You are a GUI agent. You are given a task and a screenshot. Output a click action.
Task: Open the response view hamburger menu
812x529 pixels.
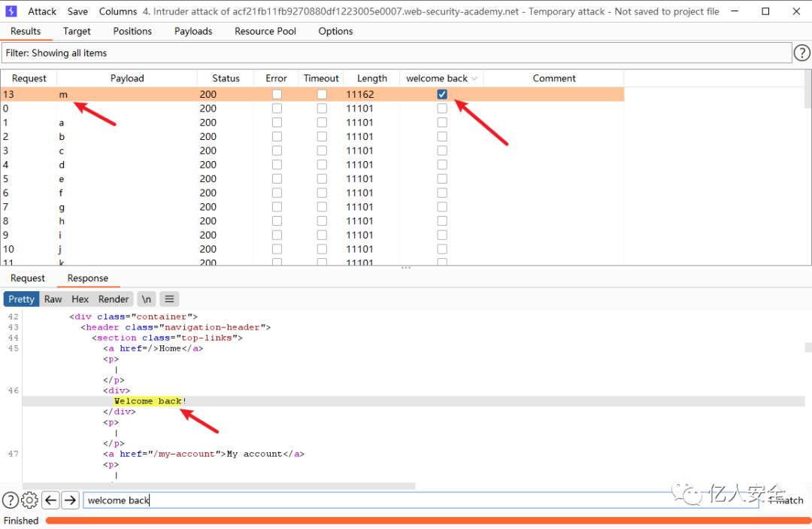click(169, 299)
